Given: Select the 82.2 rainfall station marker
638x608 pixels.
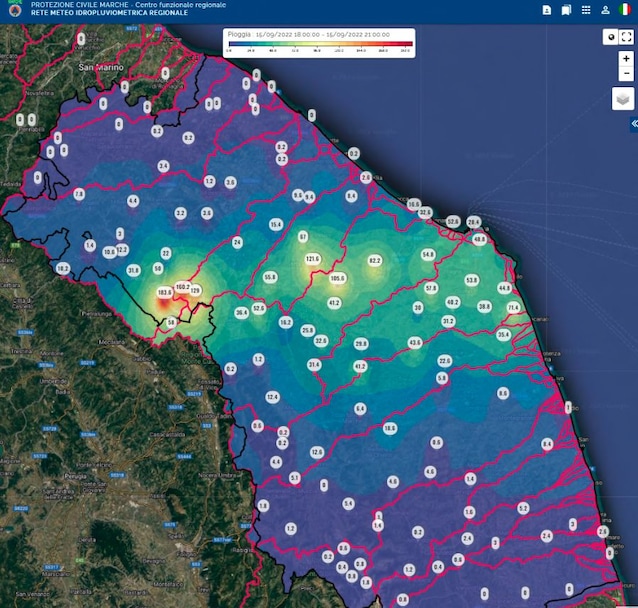Looking at the screenshot, I should [x=374, y=261].
